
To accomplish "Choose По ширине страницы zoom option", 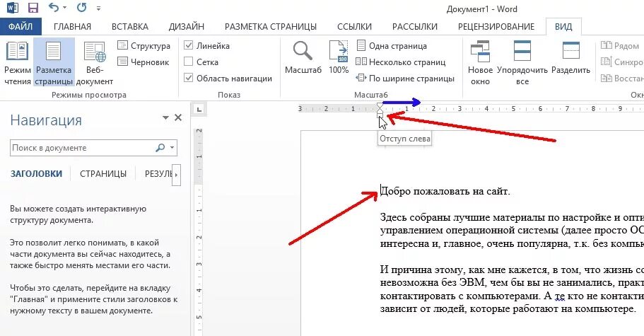I will pyautogui.click(x=405, y=78).
